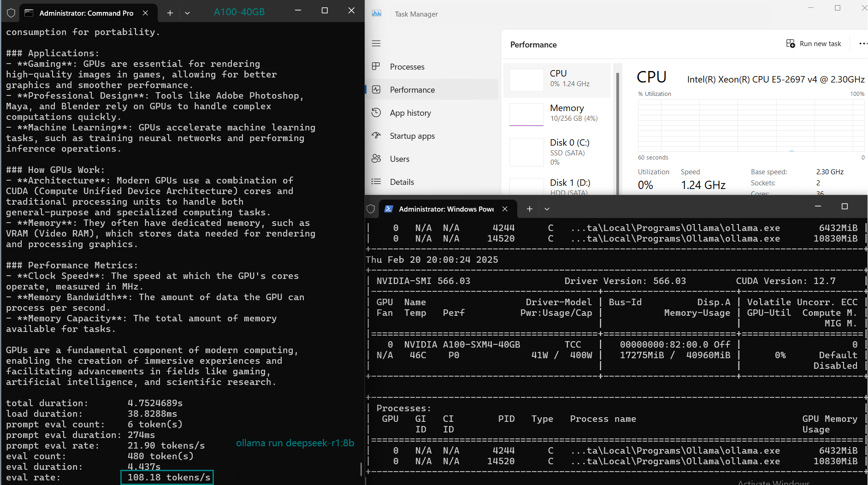This screenshot has height=485, width=868.
Task: Click the CPU utilization graph
Action: click(x=751, y=125)
